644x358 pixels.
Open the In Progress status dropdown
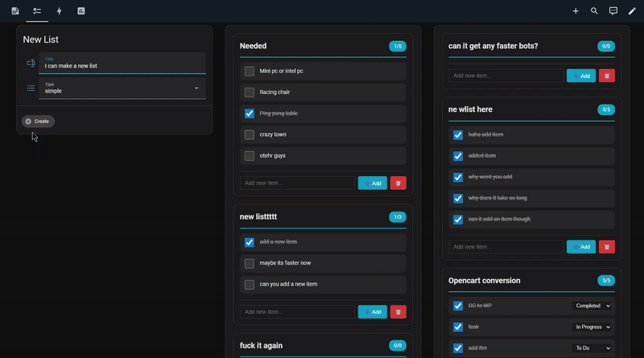click(x=592, y=327)
